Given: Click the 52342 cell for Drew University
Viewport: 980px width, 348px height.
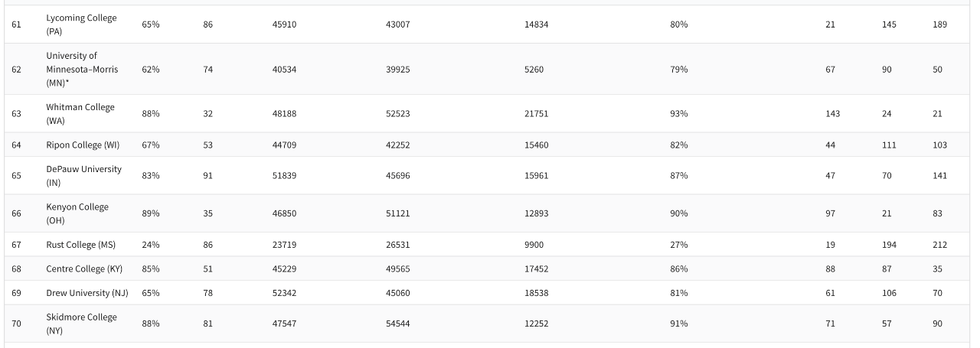Looking at the screenshot, I should pyautogui.click(x=284, y=293).
